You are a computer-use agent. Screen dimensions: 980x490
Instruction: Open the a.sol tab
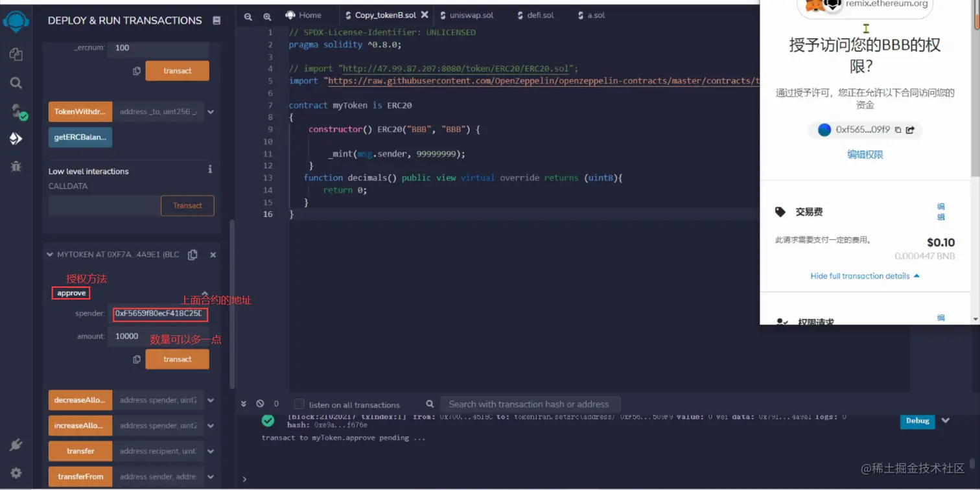point(591,15)
